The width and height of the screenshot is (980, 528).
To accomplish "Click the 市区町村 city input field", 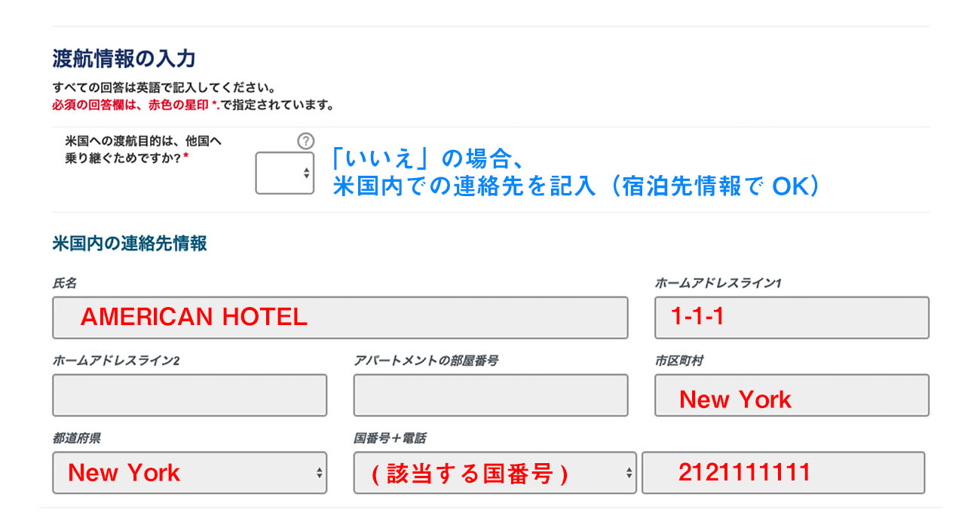I will tap(792, 395).
